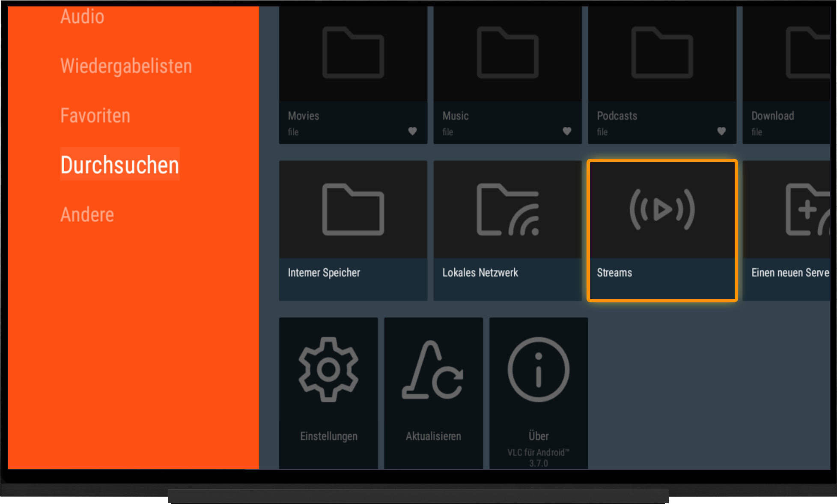Toggle the favorite heart on Movies
This screenshot has width=837, height=504.
point(412,131)
